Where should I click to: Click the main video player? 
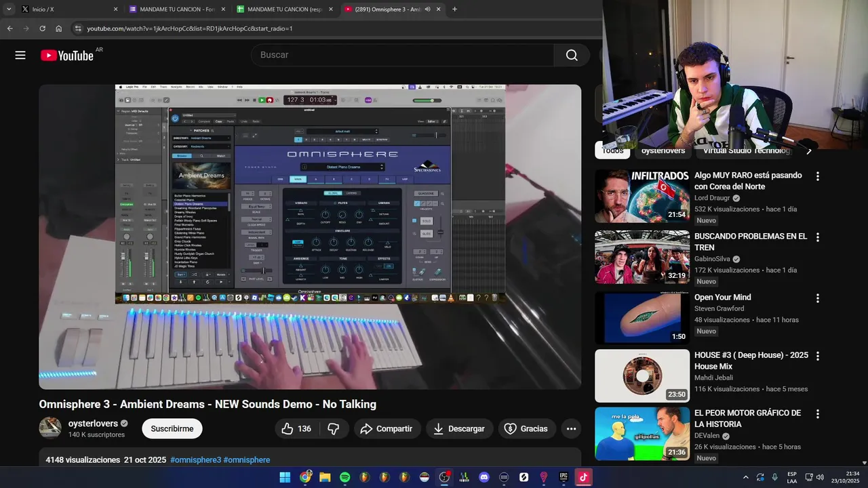point(310,237)
